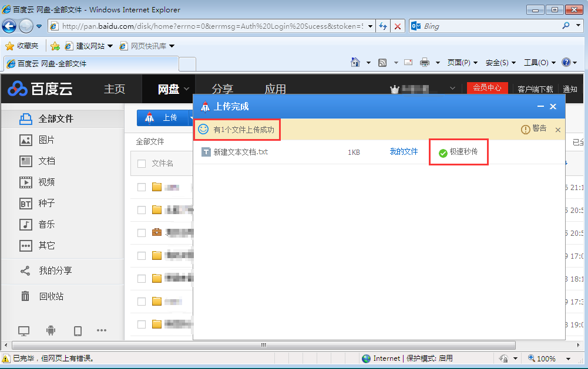Click the Android client icon
The height and width of the screenshot is (369, 588).
coord(51,330)
